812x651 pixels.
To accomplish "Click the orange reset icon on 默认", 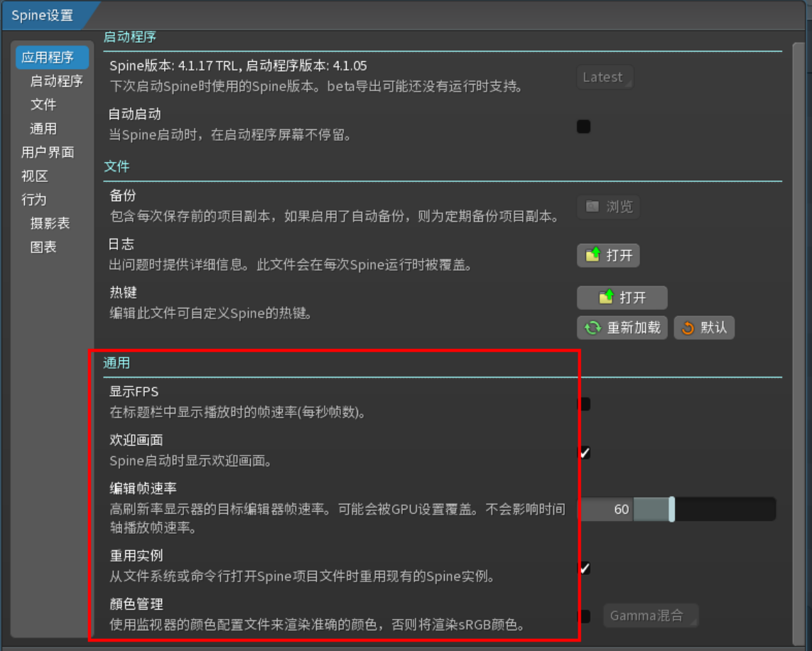I will 688,328.
